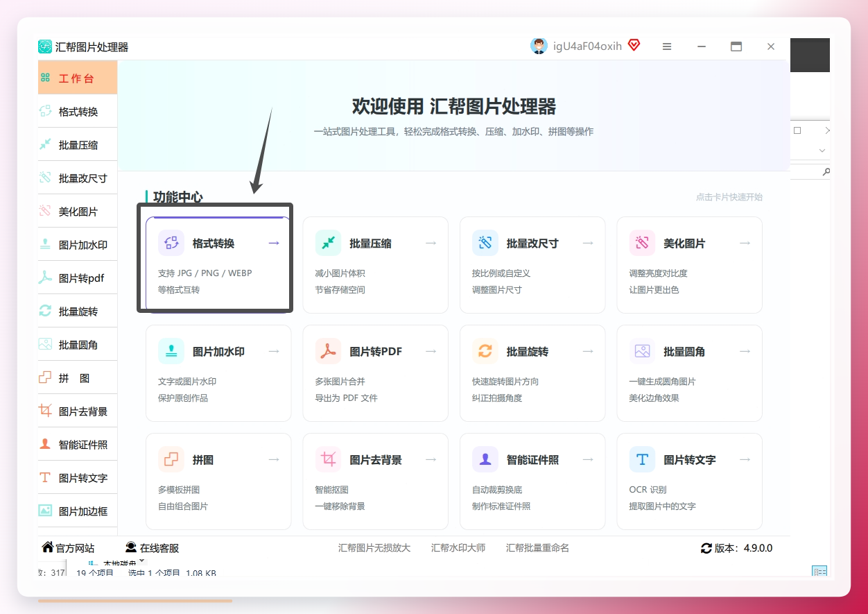This screenshot has width=868, height=614.
Task: Click the 版本:4.9.0.0 text
Action: (743, 548)
